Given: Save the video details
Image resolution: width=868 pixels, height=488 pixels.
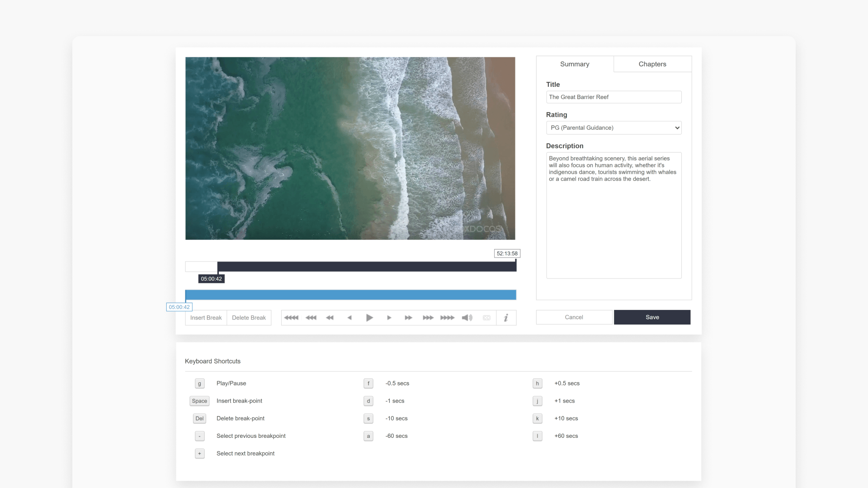Looking at the screenshot, I should click(652, 317).
